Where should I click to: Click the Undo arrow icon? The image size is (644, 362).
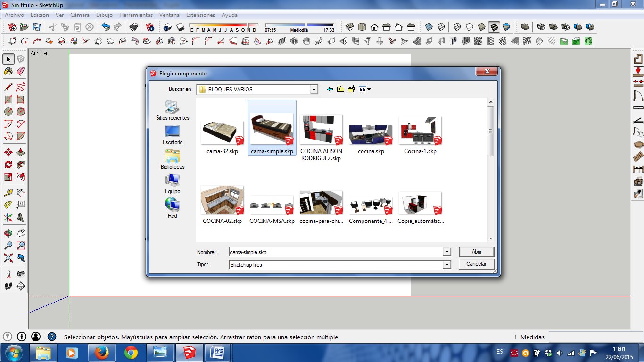tap(106, 27)
